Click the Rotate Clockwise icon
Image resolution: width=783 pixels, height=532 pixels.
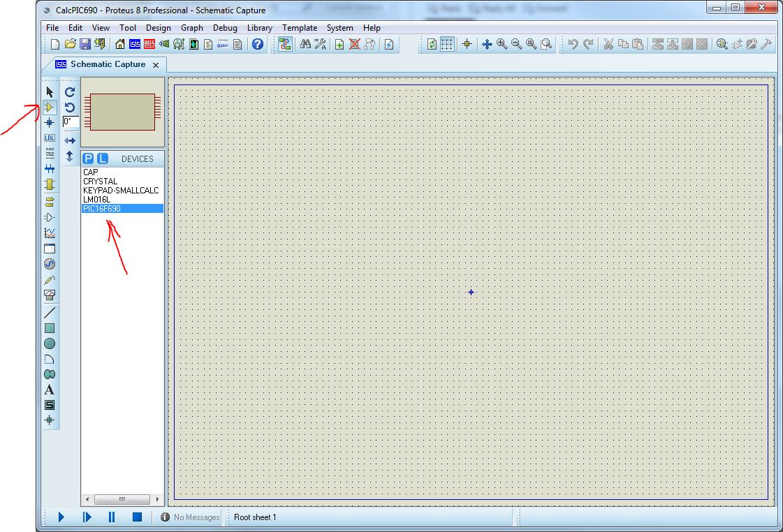(69, 91)
